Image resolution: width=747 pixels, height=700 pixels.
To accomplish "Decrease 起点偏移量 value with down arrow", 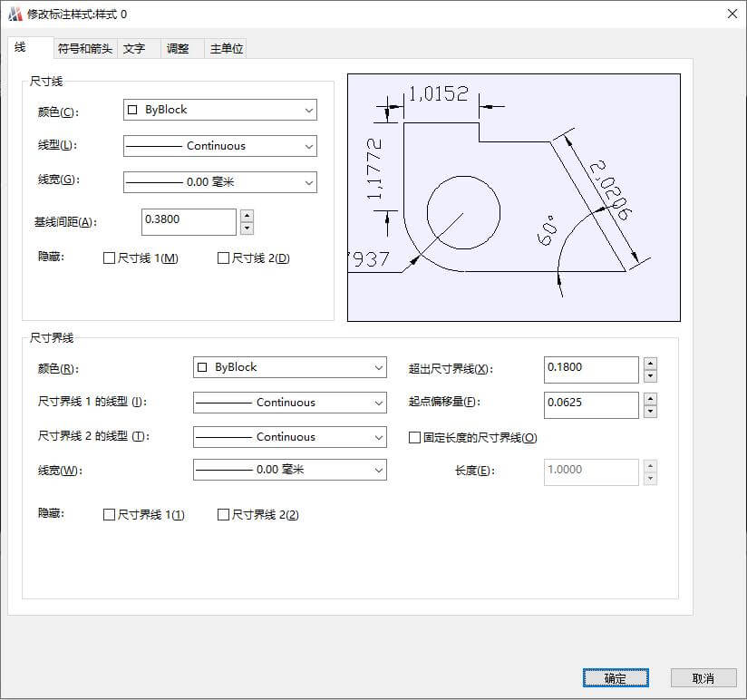I will (x=650, y=412).
